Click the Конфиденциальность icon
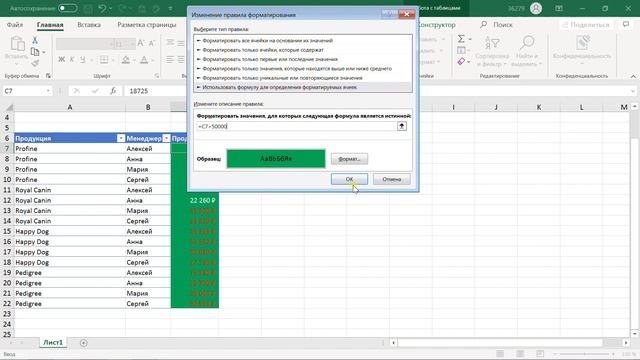 tap(582, 43)
